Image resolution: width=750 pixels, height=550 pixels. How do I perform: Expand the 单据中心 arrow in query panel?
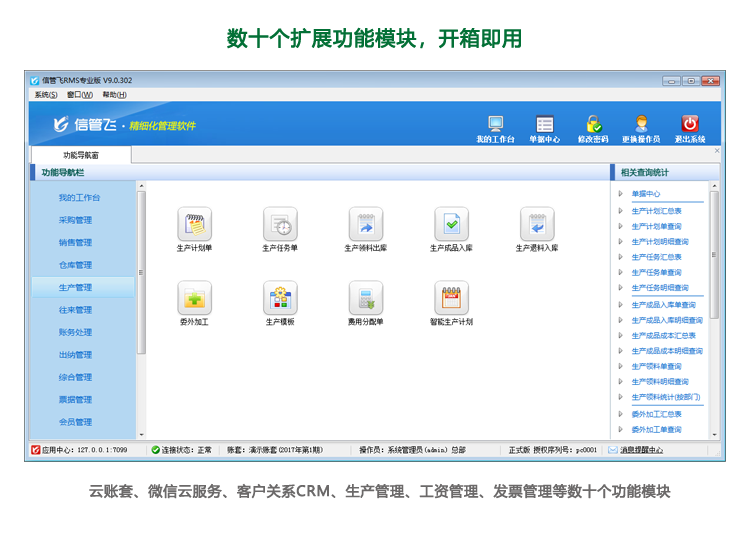[x=621, y=194]
